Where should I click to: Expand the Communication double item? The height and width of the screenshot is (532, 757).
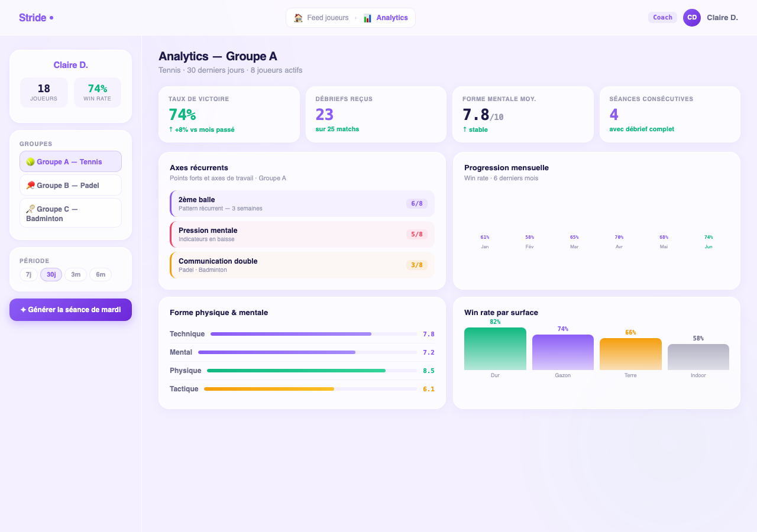pyautogui.click(x=302, y=265)
